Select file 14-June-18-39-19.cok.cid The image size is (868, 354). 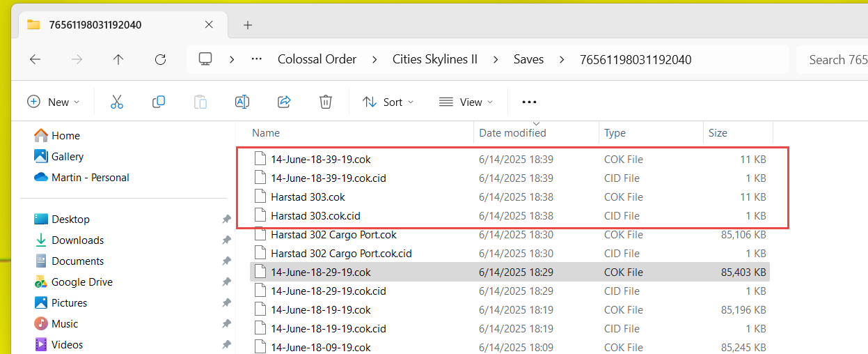510,178
